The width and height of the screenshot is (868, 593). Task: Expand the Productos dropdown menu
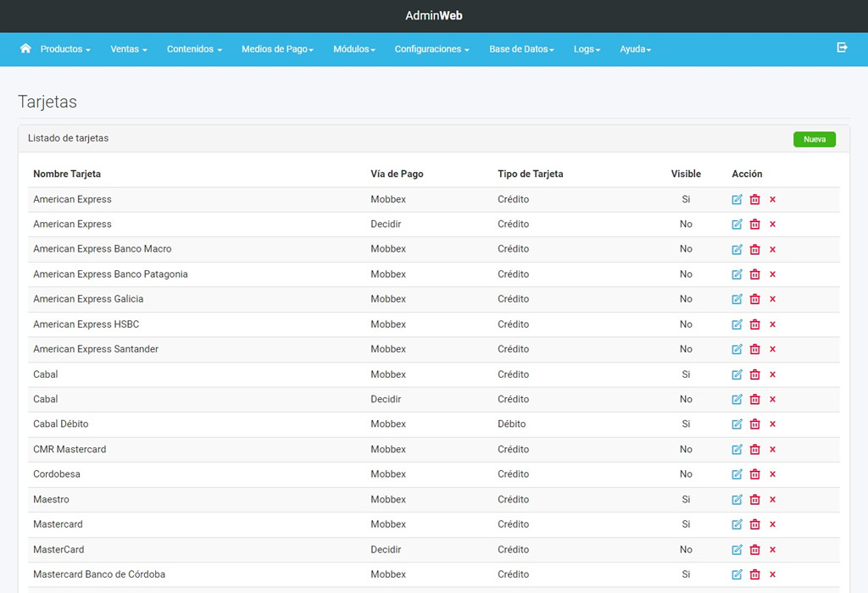coord(65,49)
